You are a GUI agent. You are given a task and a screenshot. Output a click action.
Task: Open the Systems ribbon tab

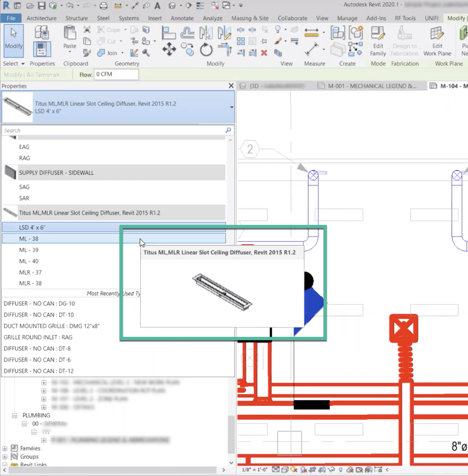coord(128,18)
